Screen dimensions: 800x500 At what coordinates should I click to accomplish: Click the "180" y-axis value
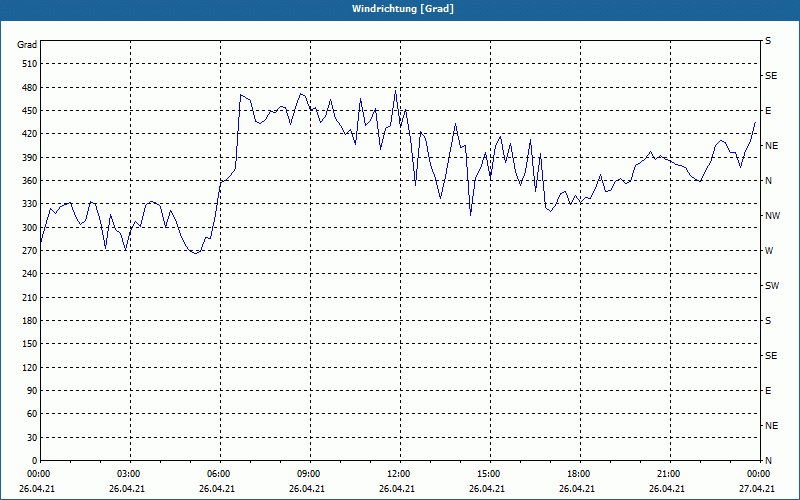pos(30,321)
